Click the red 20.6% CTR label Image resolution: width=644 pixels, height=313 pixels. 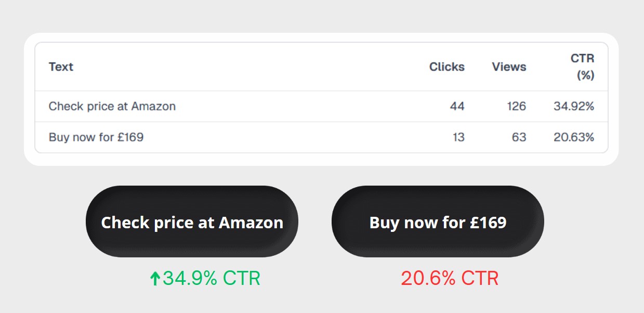click(x=450, y=279)
